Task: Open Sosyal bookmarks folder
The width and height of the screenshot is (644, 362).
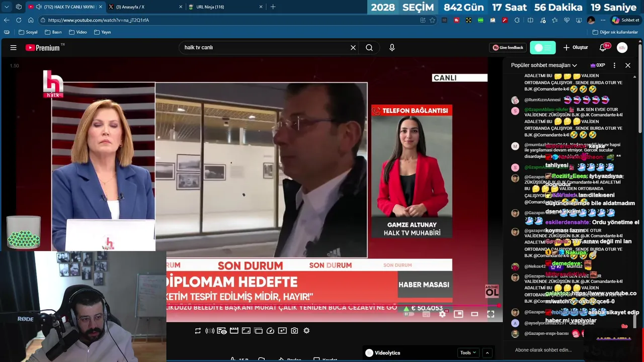Action: point(28,32)
